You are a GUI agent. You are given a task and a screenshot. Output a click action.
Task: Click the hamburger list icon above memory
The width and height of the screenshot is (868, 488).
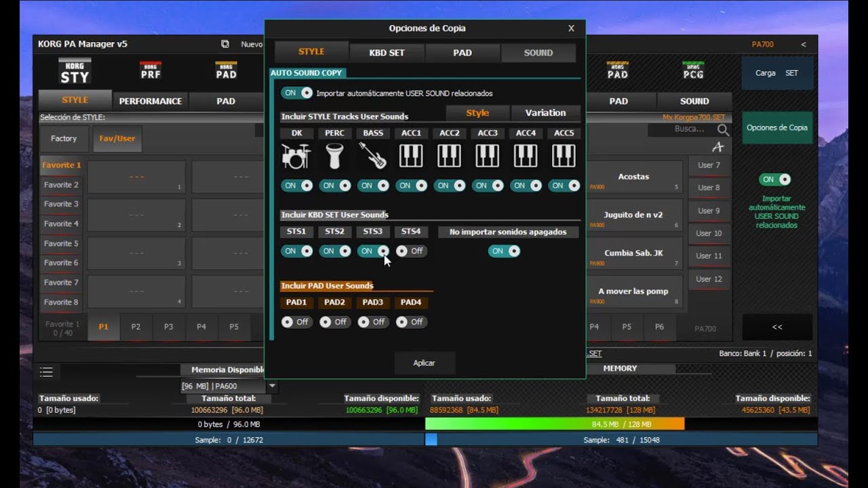pyautogui.click(x=46, y=371)
